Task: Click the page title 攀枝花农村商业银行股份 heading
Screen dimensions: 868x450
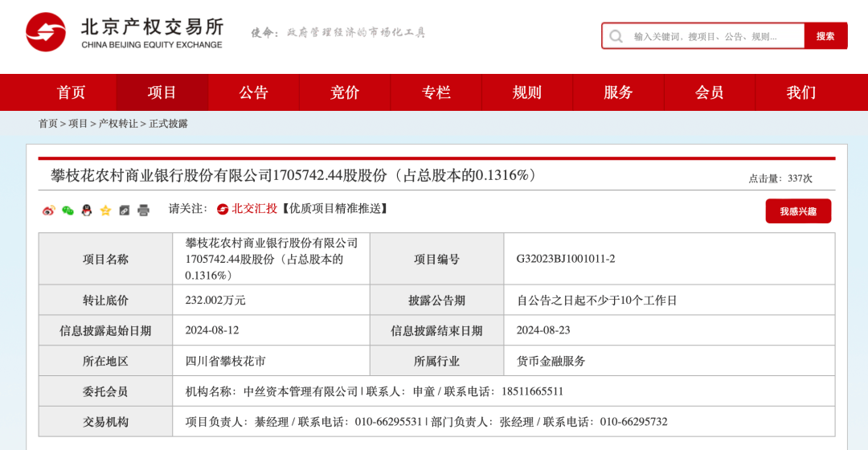Action: (293, 175)
